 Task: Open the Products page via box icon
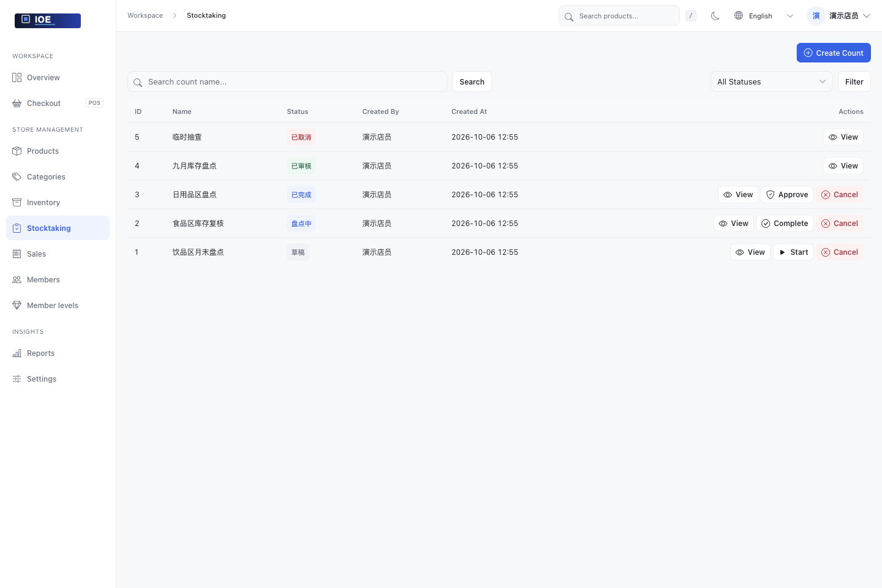(x=17, y=151)
